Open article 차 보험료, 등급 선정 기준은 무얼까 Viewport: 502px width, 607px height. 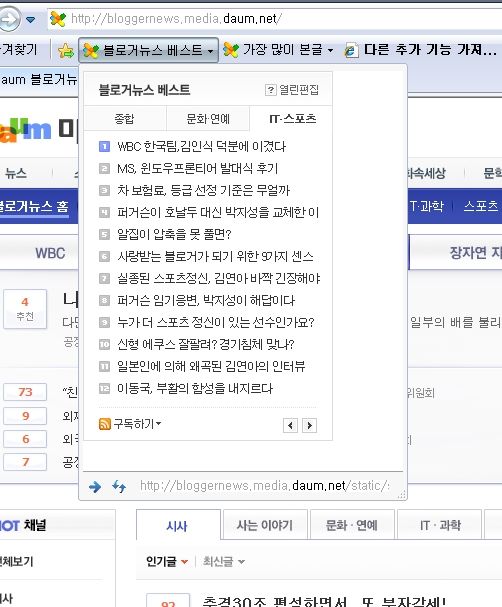pyautogui.click(x=203, y=190)
